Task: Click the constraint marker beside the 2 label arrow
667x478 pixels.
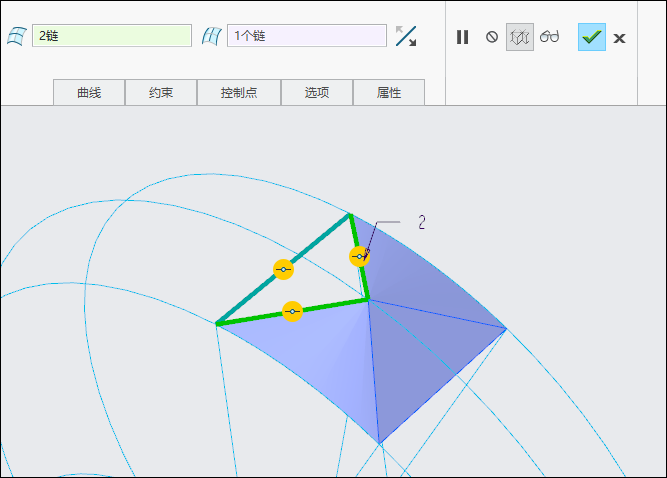Action: point(359,256)
